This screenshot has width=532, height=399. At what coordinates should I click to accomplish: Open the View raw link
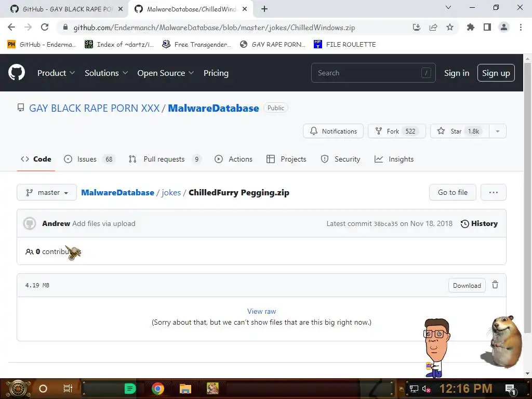pos(262,311)
